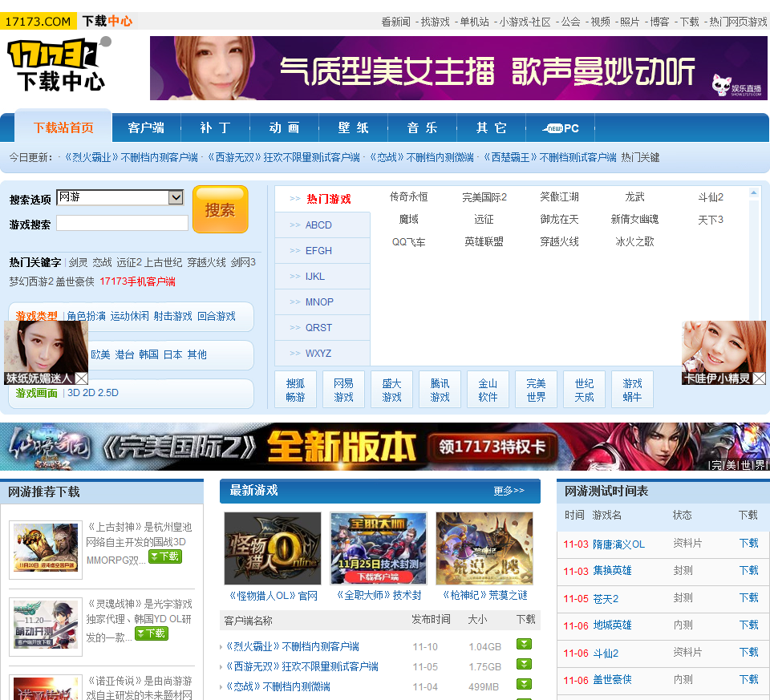The image size is (770, 700).
Task: Select the WXYZ letter filter
Action: (322, 354)
